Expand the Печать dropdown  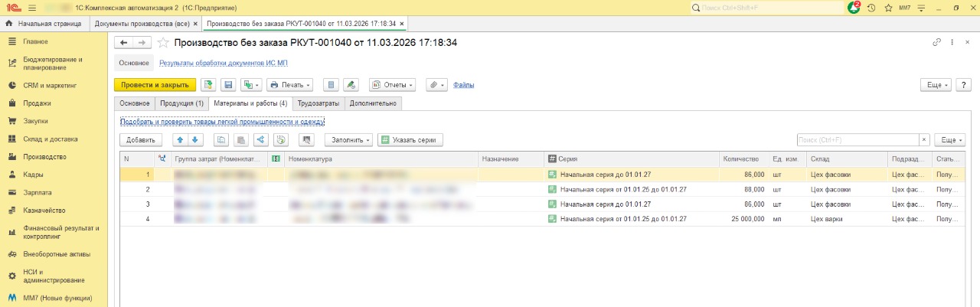(x=289, y=84)
